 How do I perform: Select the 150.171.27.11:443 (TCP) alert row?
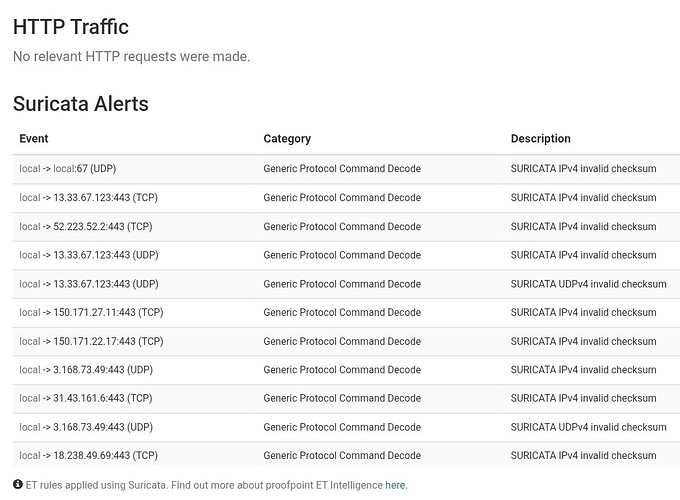tap(91, 313)
